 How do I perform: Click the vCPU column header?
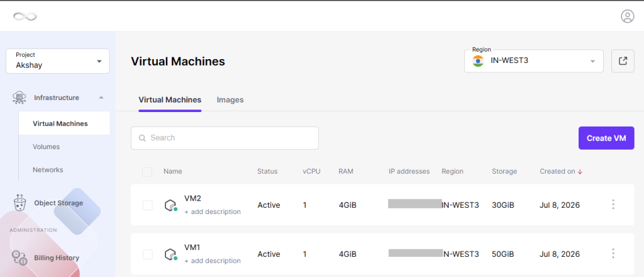[311, 172]
